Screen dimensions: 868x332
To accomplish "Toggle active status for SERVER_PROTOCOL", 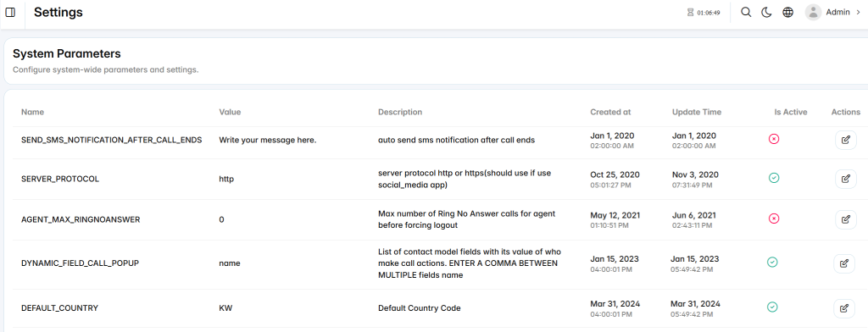I will (x=774, y=178).
